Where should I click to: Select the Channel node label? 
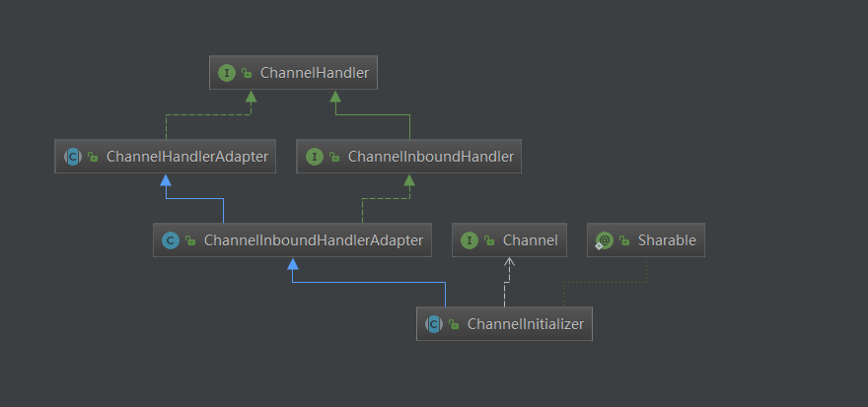point(530,239)
